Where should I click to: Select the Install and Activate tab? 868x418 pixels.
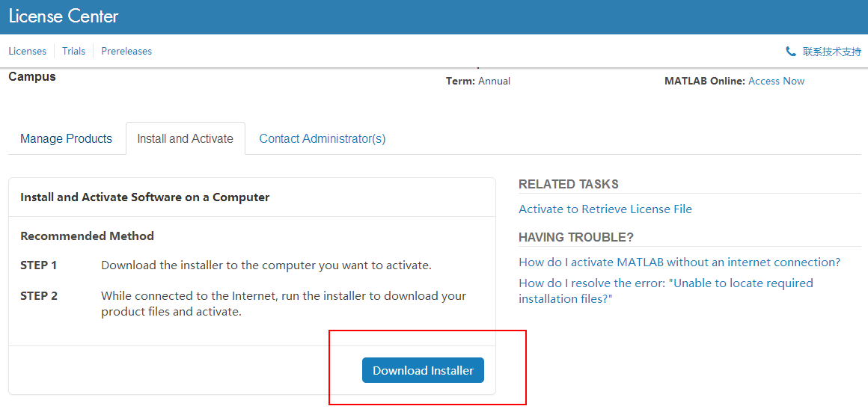pos(185,138)
